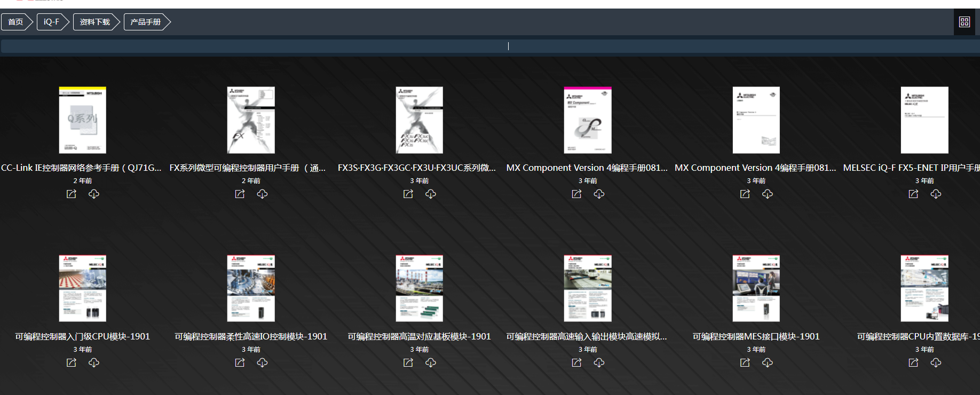980x395 pixels.
Task: Click the search input bar
Action: (490, 46)
